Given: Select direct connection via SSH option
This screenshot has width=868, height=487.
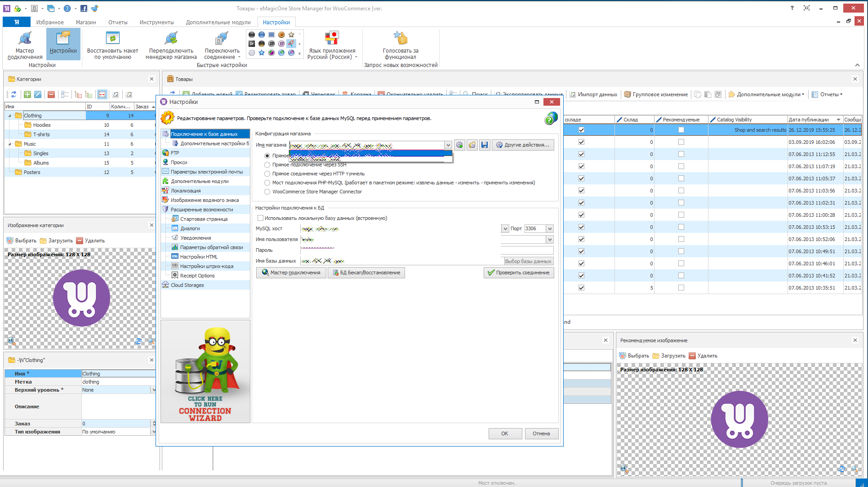Looking at the screenshot, I should (267, 165).
